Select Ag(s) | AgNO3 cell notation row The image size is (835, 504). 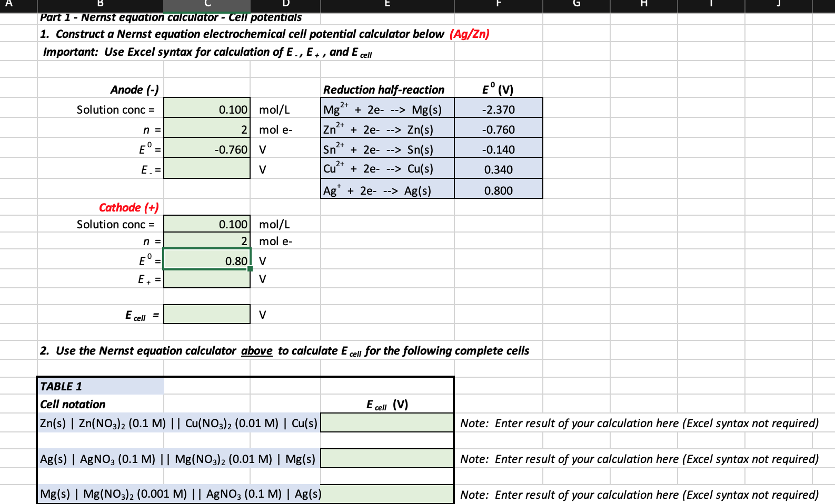click(178, 459)
